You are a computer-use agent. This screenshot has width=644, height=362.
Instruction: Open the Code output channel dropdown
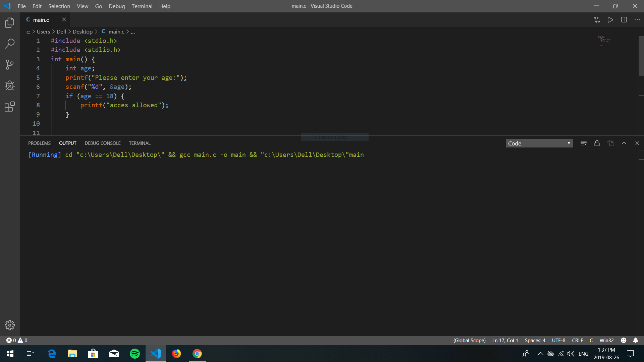[x=539, y=143]
